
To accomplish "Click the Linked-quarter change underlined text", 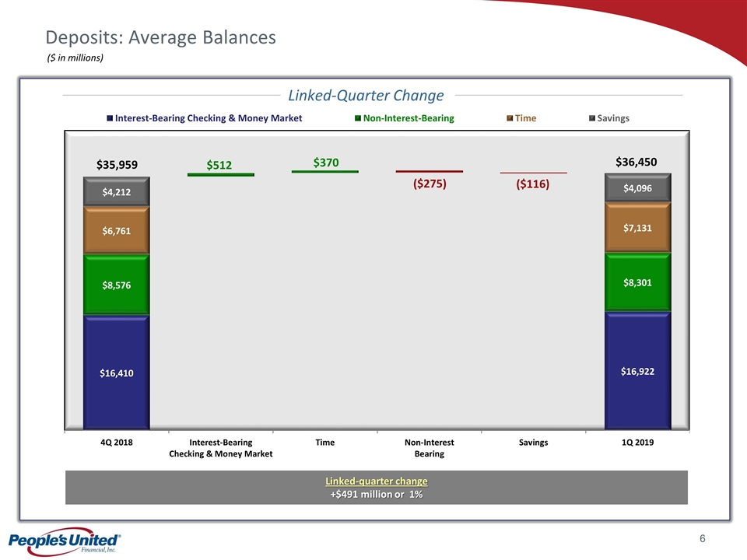I will pos(376,481).
